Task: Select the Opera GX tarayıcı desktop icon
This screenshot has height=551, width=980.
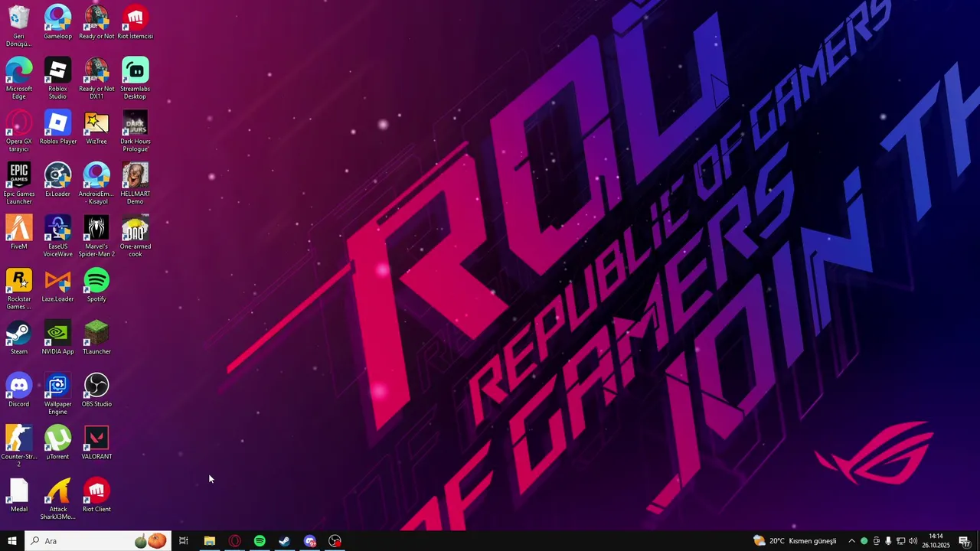Action: [19, 131]
